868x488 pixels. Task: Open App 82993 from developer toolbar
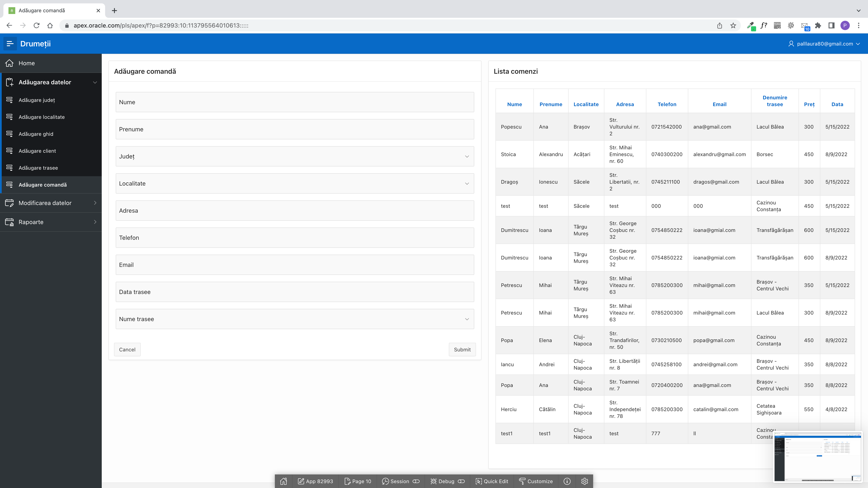pyautogui.click(x=315, y=481)
